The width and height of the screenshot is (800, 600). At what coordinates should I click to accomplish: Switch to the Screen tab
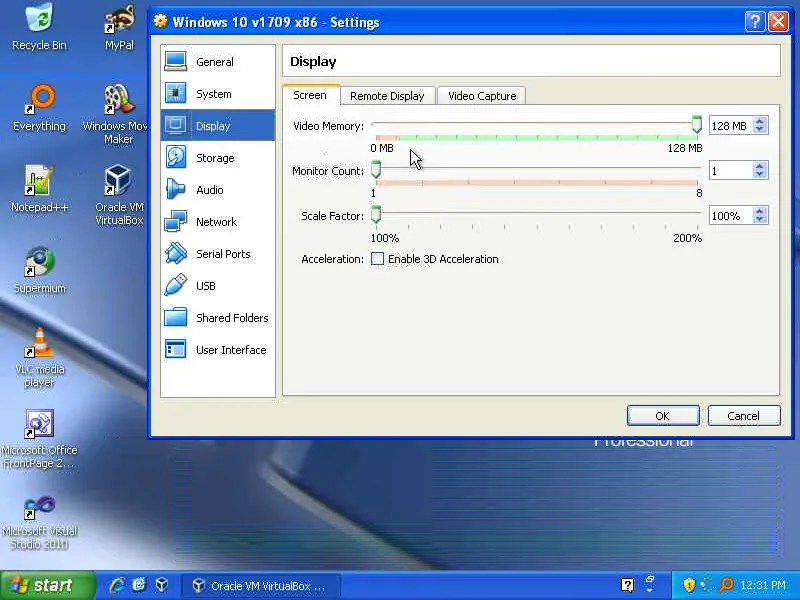(x=310, y=95)
